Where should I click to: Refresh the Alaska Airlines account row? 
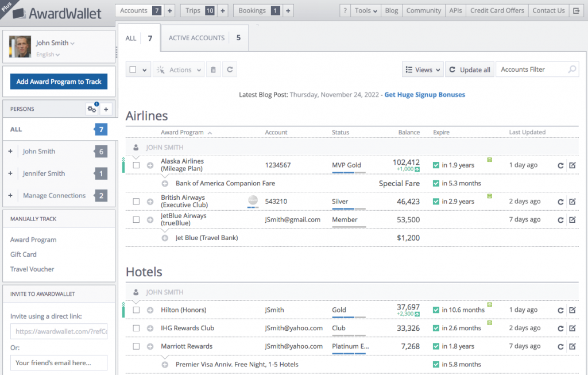coord(560,165)
